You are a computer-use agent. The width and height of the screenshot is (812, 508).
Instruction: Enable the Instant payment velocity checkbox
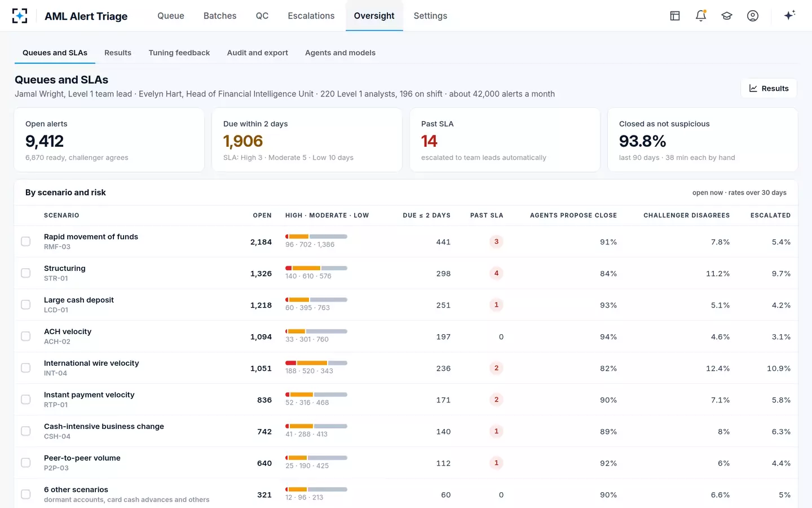click(x=26, y=400)
